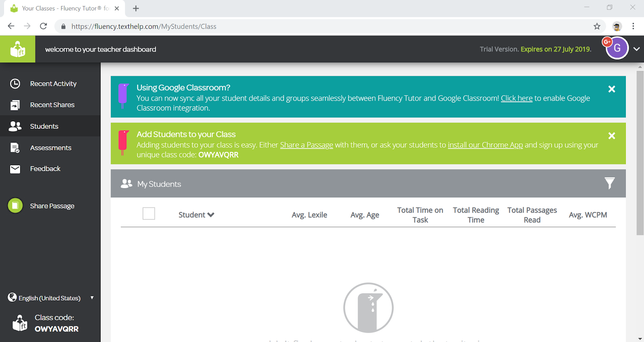Click the Class code logo icon
Screen dimensions: 644x342
click(x=20, y=323)
